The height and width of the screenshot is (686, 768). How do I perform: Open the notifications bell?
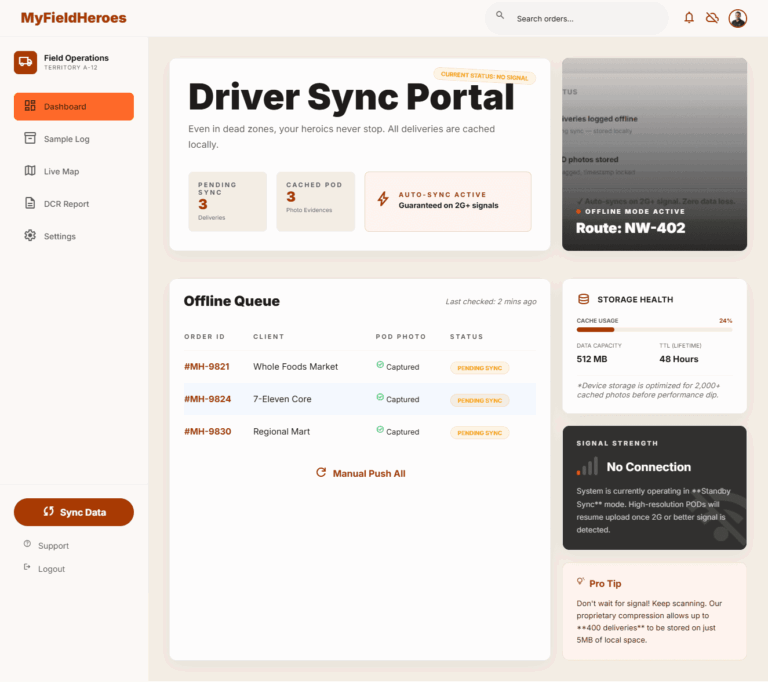[689, 18]
